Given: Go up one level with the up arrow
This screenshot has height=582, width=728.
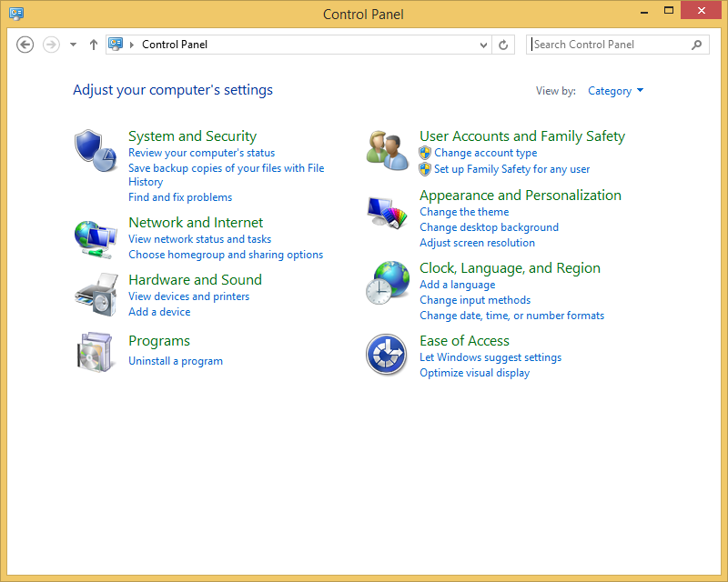Looking at the screenshot, I should pos(94,45).
